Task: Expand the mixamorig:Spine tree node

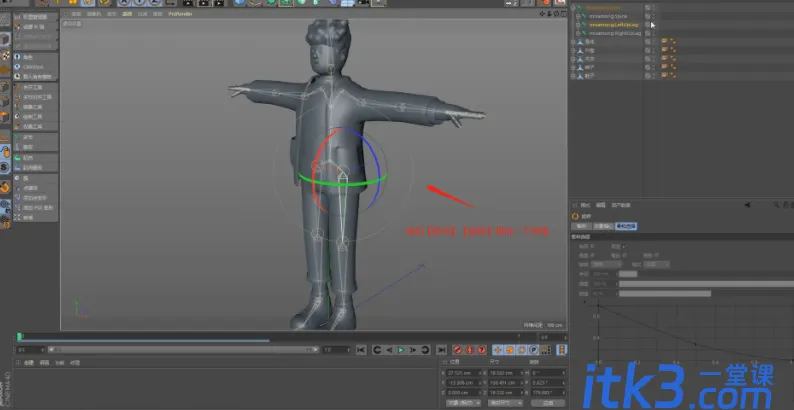Action: 578,16
